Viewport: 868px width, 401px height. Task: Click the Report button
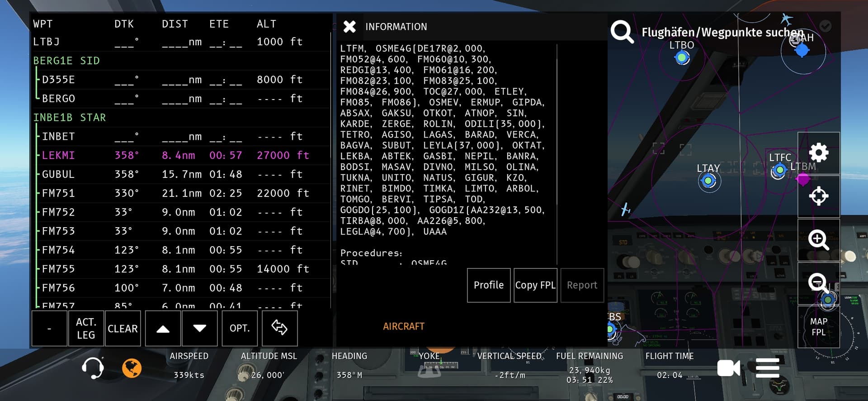click(582, 285)
